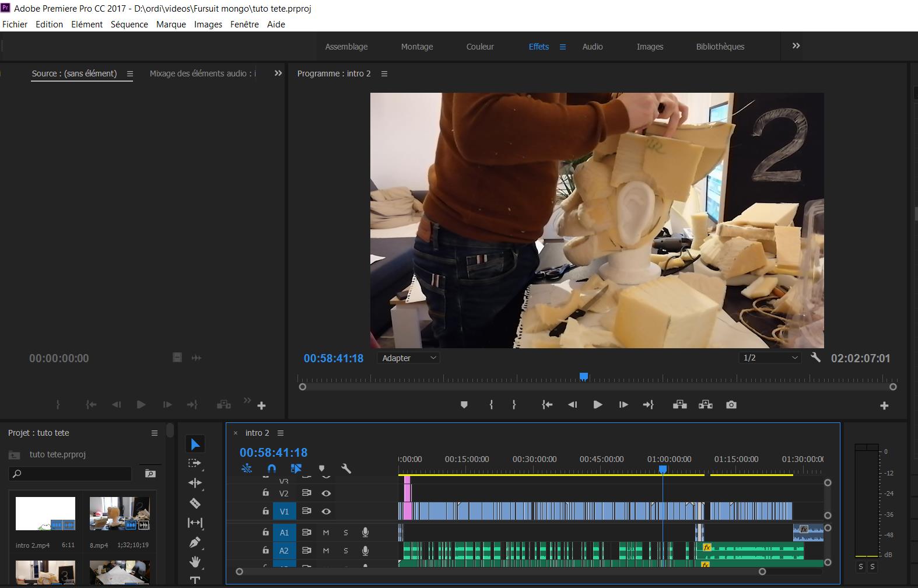Select the Hand tool

click(195, 562)
